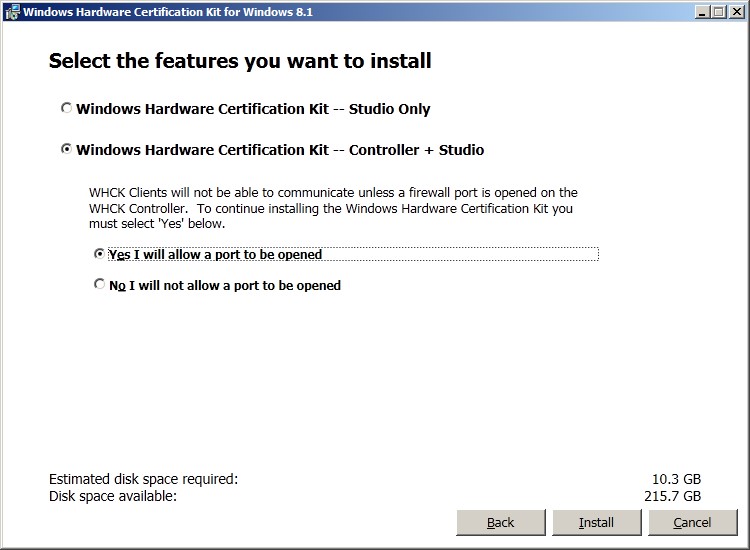Click the 215.7 GB available space value
The width and height of the screenshot is (750, 550).
673,496
